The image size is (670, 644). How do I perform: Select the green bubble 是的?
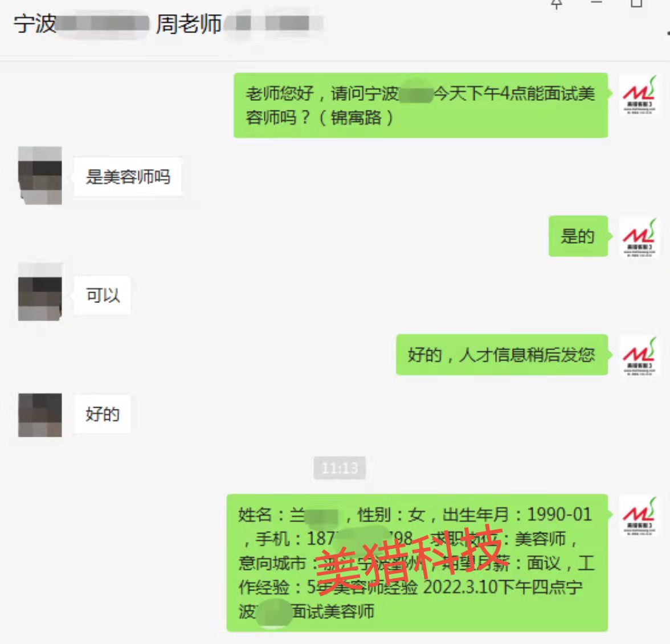(x=578, y=236)
